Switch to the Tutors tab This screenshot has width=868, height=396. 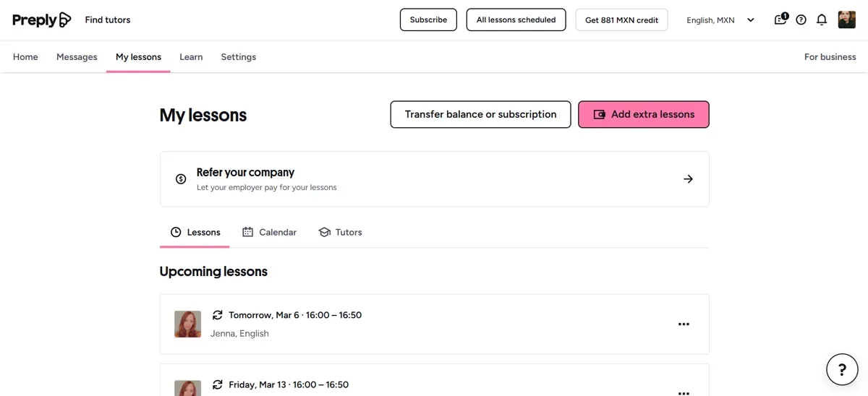(340, 232)
